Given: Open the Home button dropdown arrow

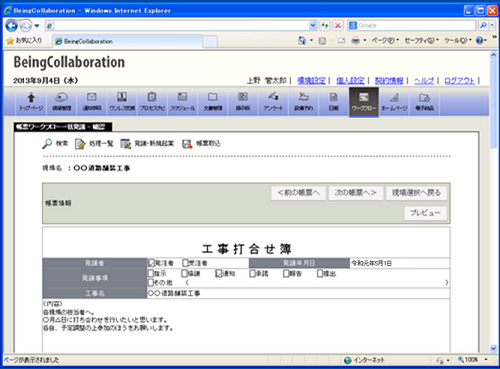Looking at the screenshot, I should 311,40.
